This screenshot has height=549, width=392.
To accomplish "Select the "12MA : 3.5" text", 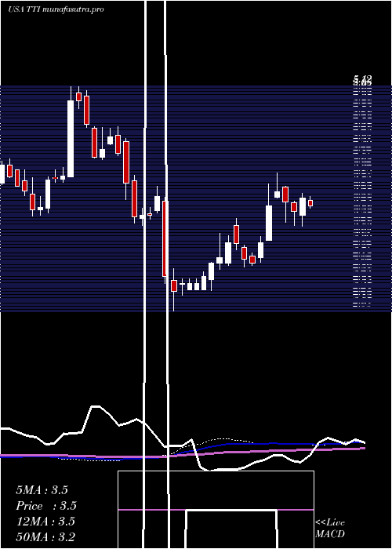I will click(45, 522).
